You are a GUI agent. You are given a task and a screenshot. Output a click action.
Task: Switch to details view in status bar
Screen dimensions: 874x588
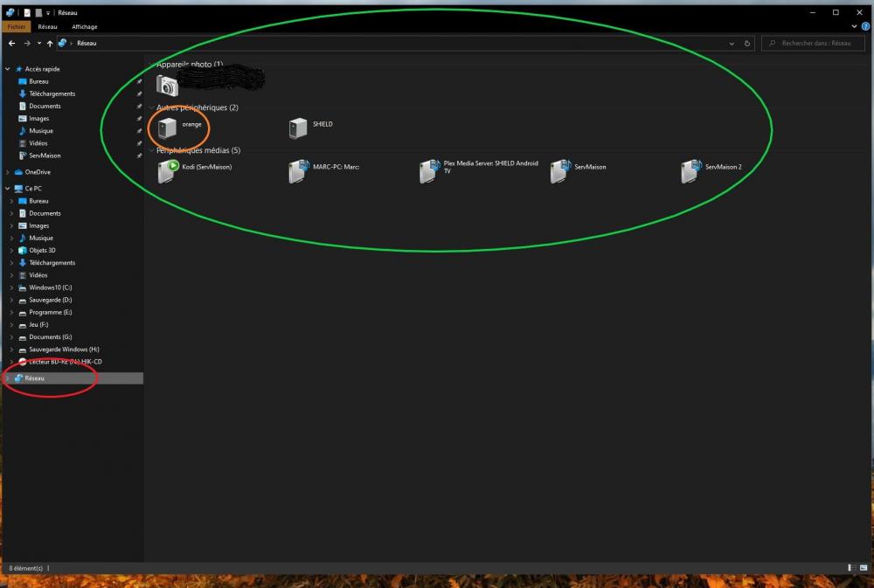pyautogui.click(x=851, y=567)
